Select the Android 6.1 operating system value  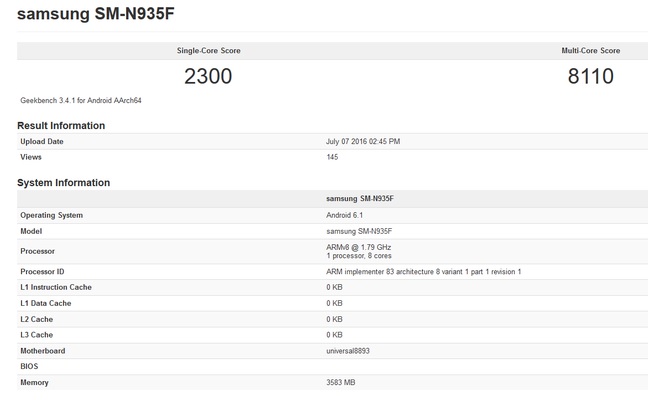click(x=344, y=215)
